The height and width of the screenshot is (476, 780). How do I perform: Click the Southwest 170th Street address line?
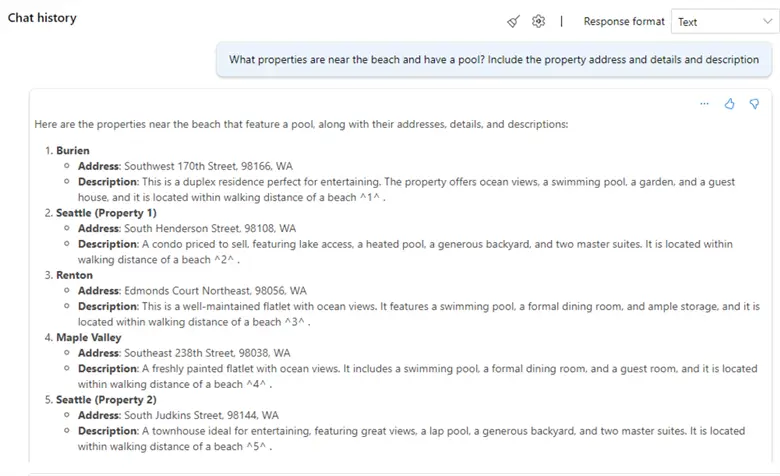pyautogui.click(x=186, y=166)
